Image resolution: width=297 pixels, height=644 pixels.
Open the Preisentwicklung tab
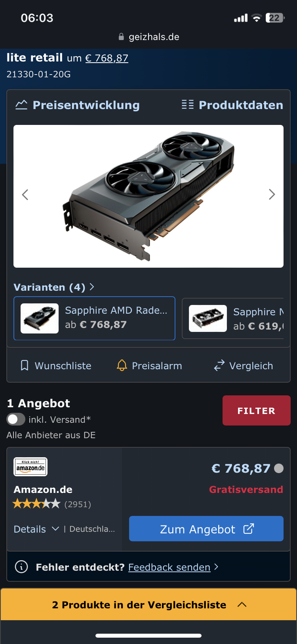coord(77,105)
